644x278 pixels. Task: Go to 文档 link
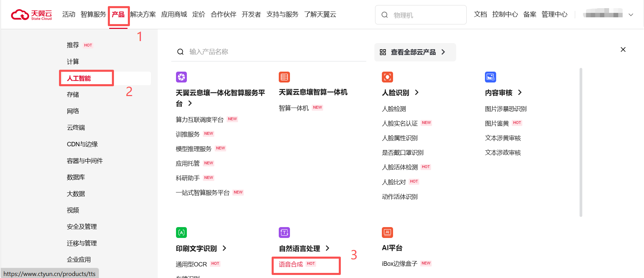[481, 14]
